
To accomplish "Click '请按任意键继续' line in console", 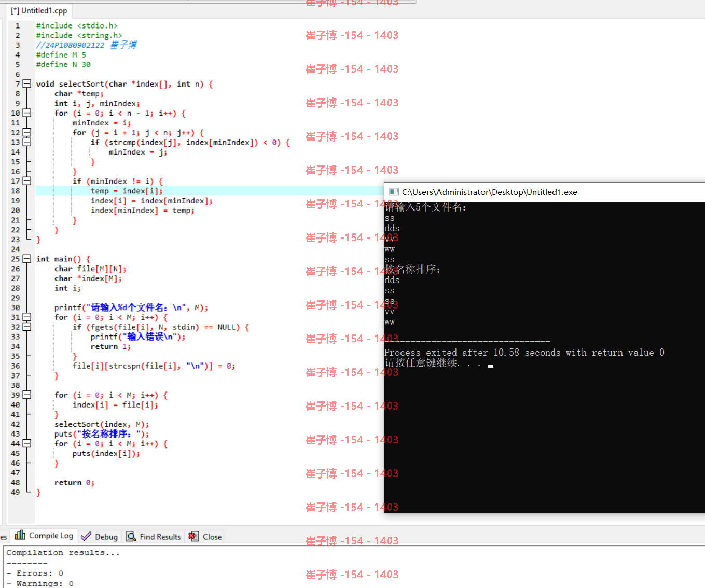I will (x=433, y=362).
